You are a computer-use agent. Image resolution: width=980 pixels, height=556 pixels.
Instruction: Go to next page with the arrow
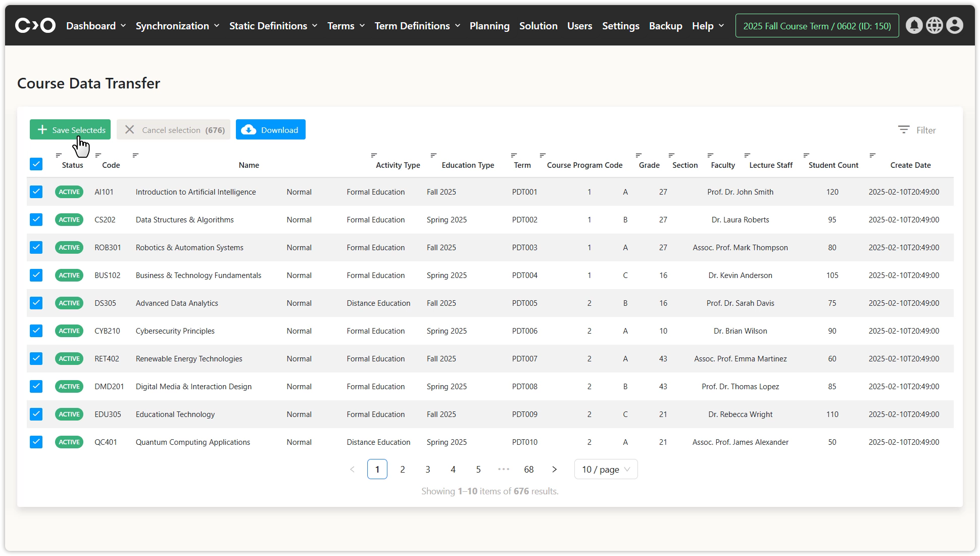554,470
